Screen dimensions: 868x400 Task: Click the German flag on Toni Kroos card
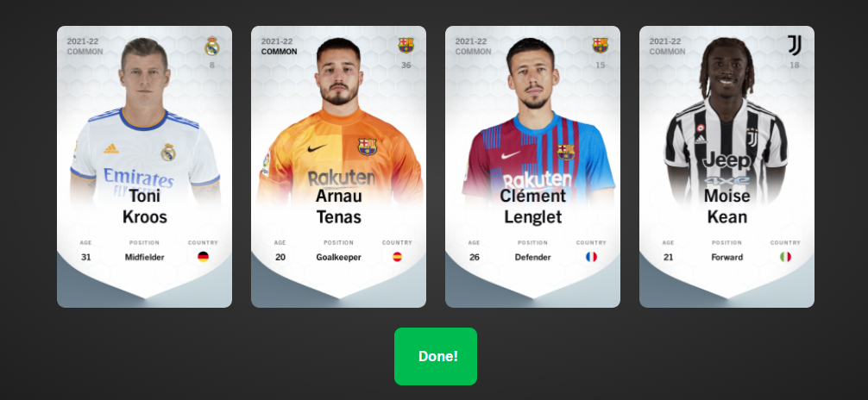(203, 257)
